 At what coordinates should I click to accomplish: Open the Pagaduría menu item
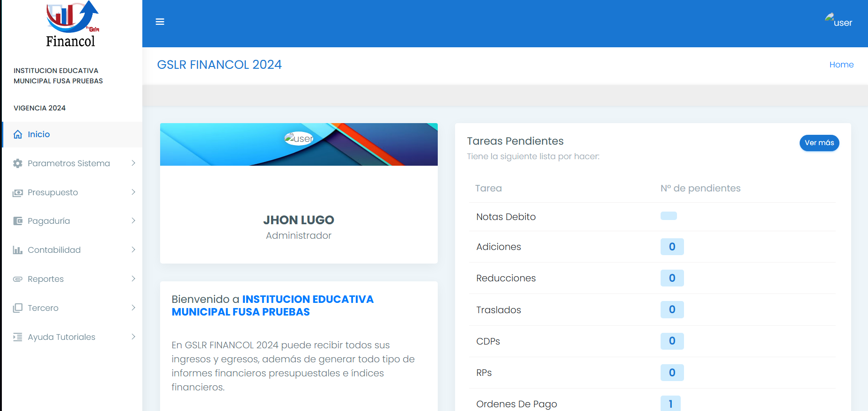coord(49,221)
